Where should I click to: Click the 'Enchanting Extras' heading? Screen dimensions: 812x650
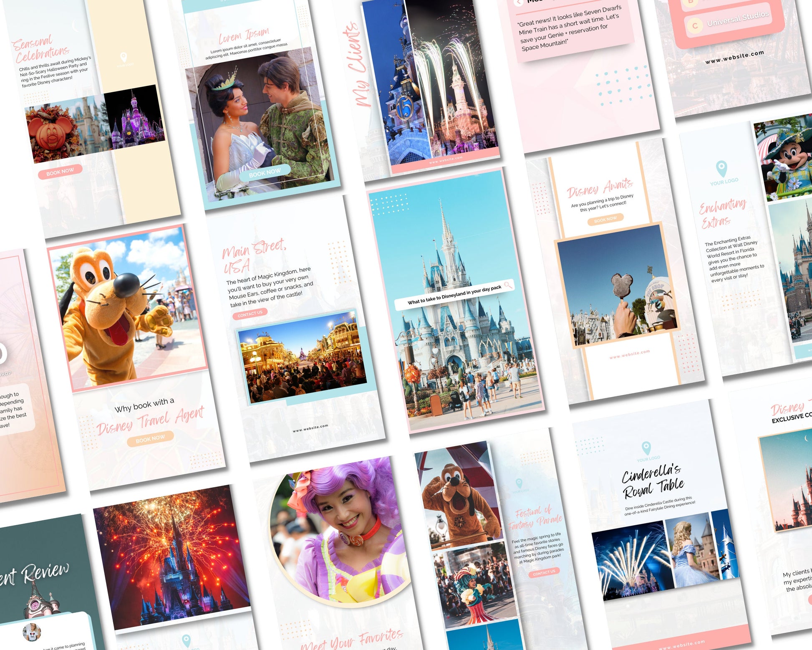[x=723, y=213]
